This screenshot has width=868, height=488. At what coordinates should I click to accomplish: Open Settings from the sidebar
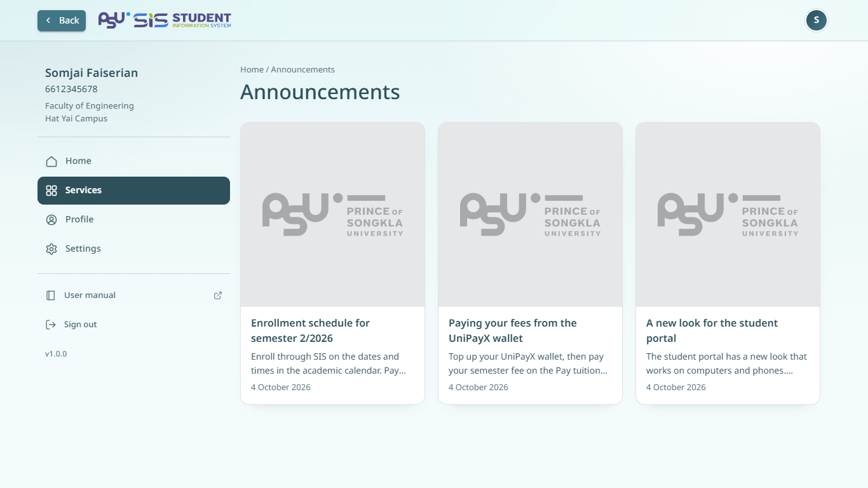[133, 249]
